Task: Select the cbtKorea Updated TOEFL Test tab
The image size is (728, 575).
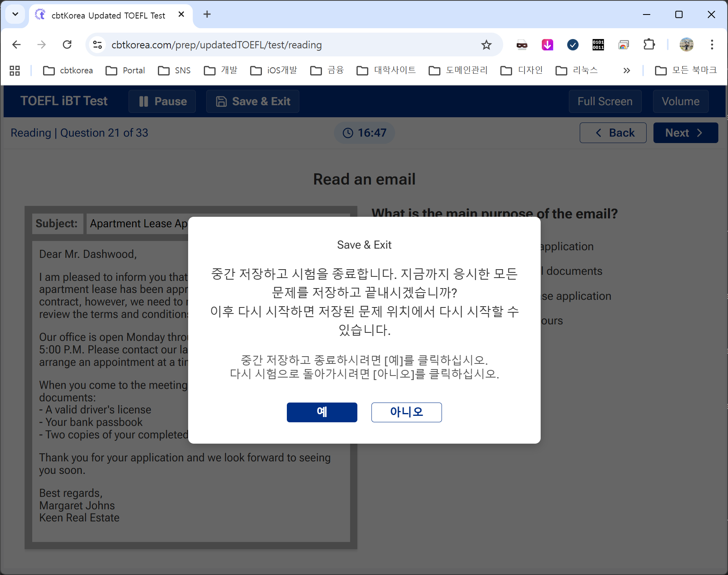Action: click(x=108, y=15)
